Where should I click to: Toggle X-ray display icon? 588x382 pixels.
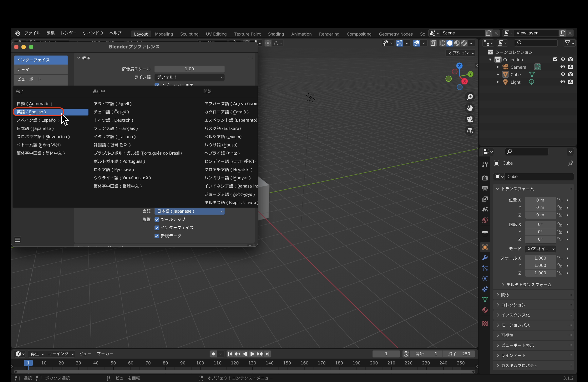433,43
